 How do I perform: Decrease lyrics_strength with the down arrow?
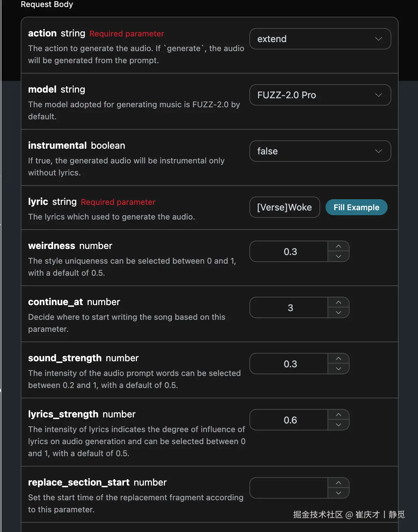coord(338,425)
